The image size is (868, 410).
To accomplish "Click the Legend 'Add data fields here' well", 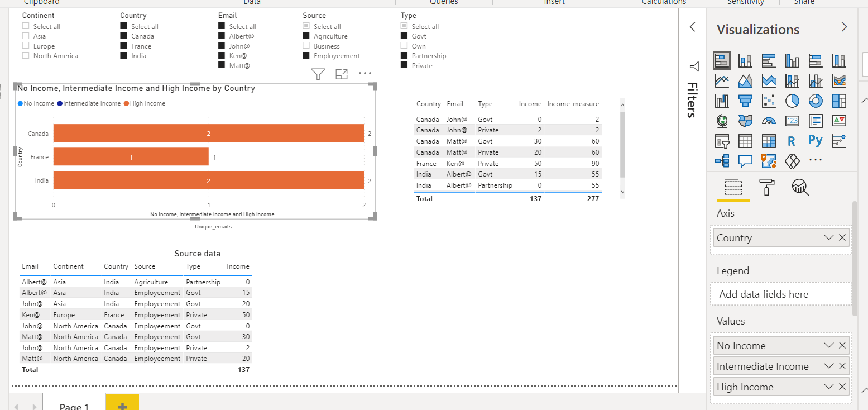I will pos(781,294).
